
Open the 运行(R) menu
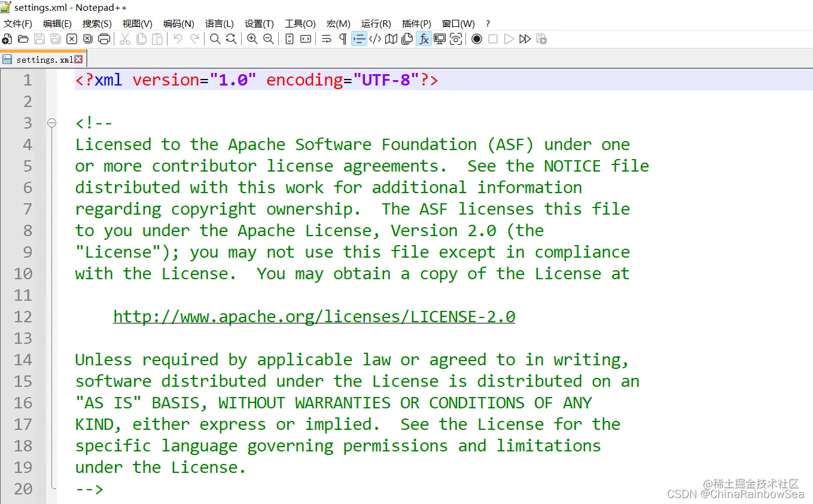pos(376,23)
